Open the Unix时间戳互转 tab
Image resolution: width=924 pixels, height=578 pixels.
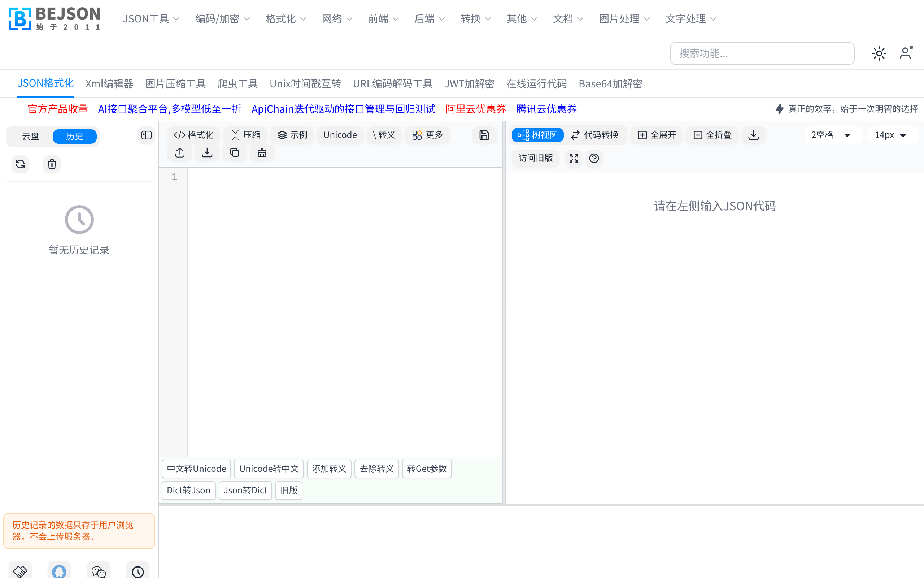click(305, 84)
